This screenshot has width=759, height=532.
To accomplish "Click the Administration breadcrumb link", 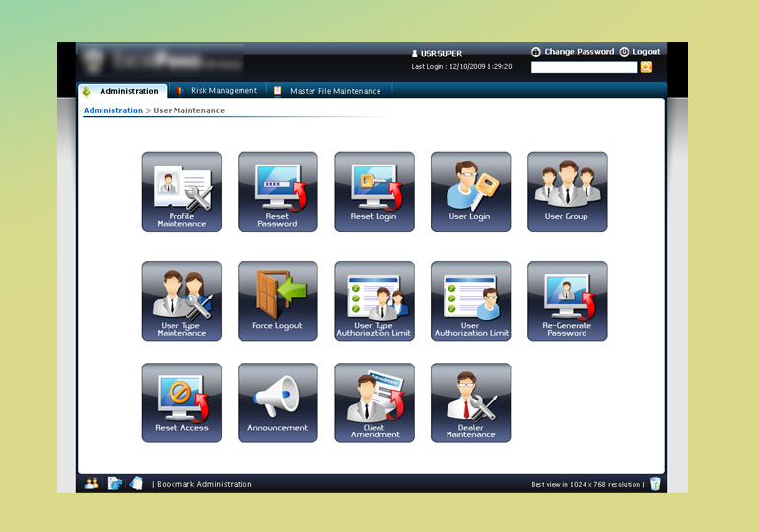I will tap(112, 111).
